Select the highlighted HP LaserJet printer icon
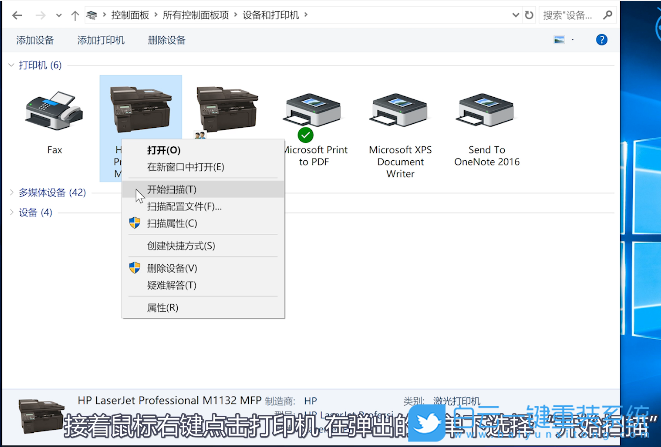The width and height of the screenshot is (661, 447). tap(140, 109)
